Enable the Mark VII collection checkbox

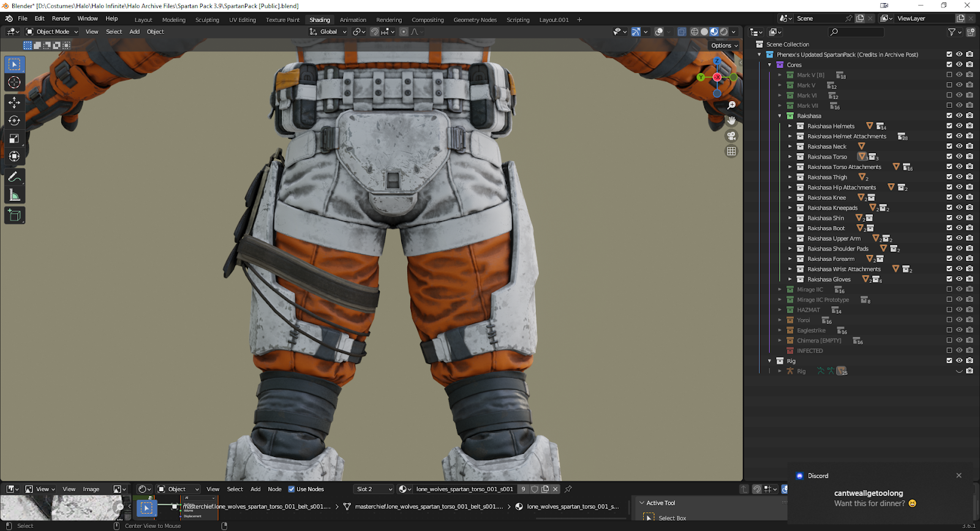[949, 105]
